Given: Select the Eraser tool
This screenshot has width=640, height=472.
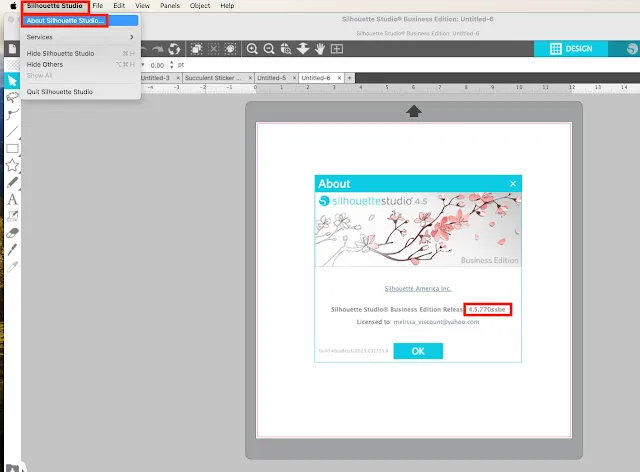Looking at the screenshot, I should click(12, 233).
